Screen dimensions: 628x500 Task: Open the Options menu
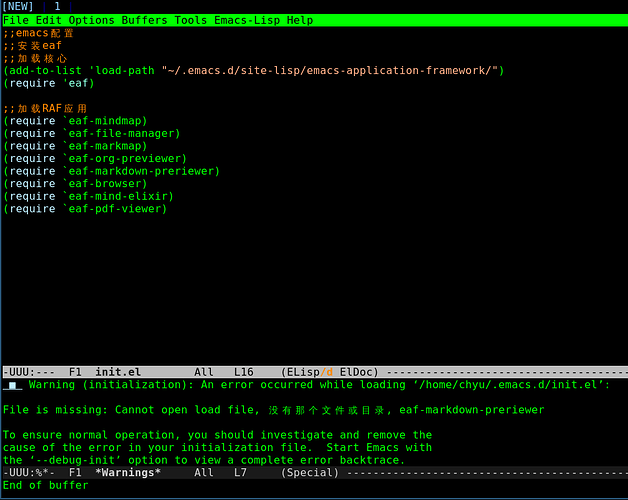point(90,20)
